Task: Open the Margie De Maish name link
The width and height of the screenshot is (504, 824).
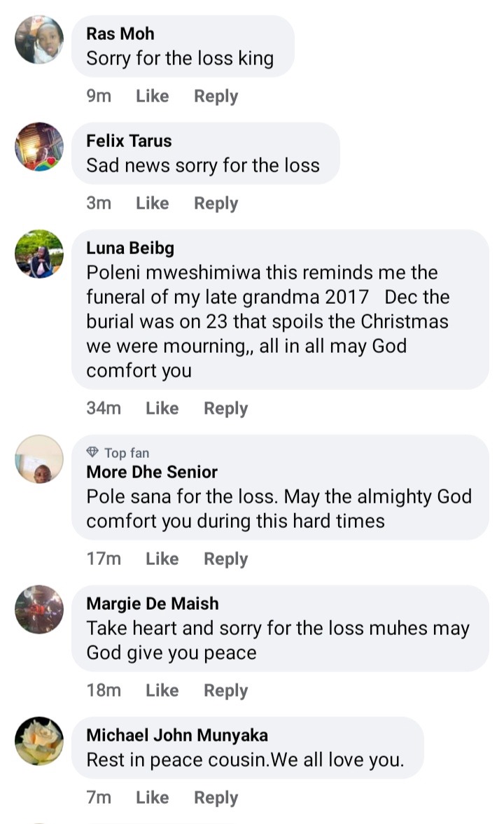Action: [153, 603]
